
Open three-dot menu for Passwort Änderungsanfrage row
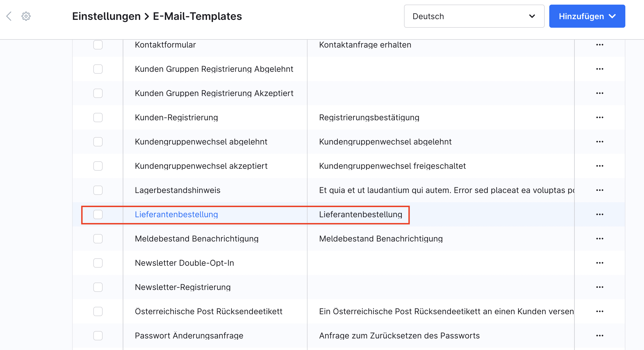(x=600, y=335)
